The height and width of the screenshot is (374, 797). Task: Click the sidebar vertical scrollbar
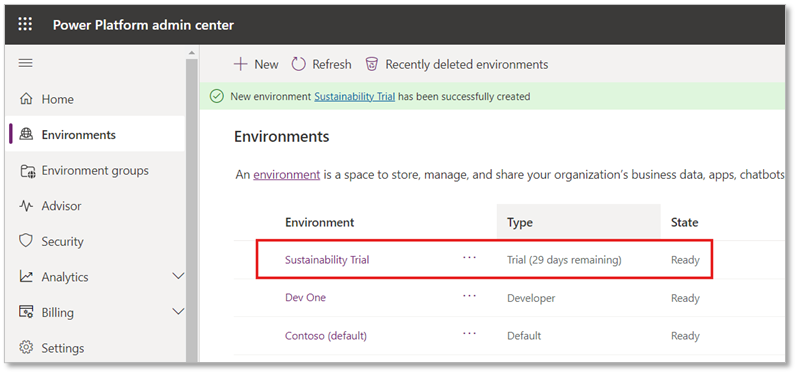tap(191, 211)
